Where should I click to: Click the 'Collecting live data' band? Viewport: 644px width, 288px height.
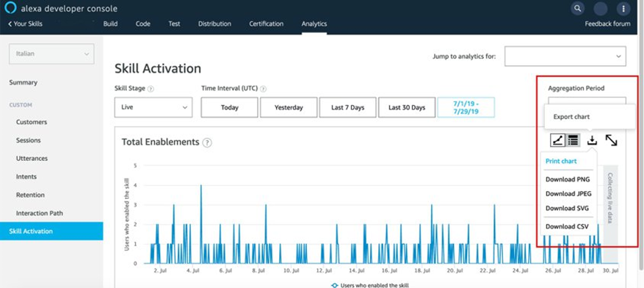pyautogui.click(x=610, y=214)
